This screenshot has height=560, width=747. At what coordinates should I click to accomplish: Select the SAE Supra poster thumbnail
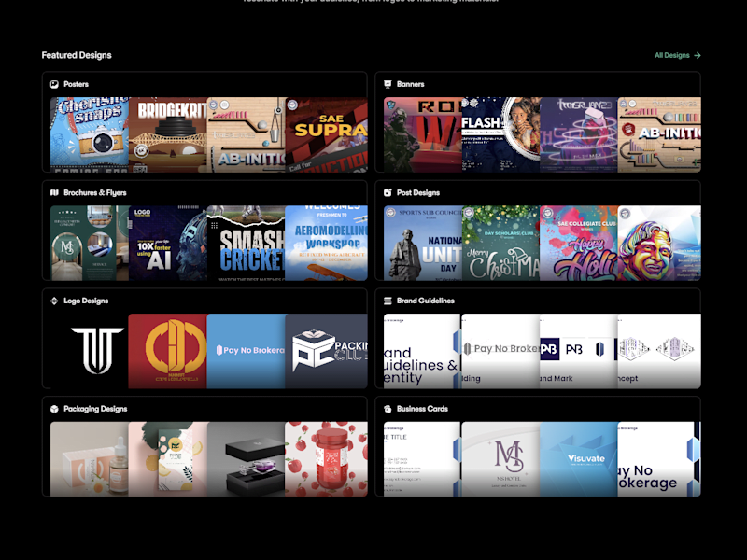pyautogui.click(x=327, y=134)
